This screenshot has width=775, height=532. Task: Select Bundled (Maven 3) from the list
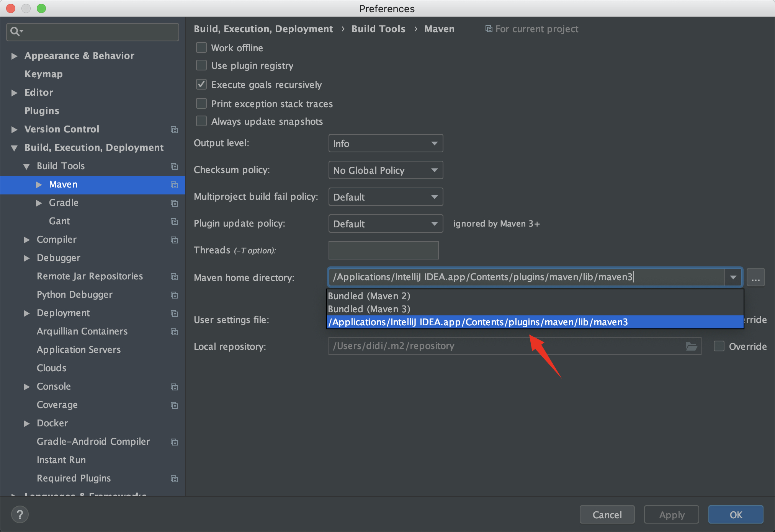tap(369, 309)
